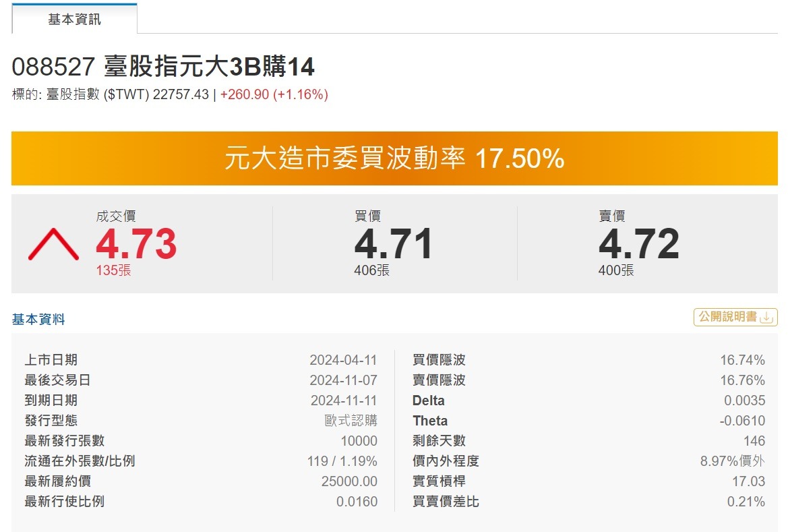The height and width of the screenshot is (532, 788).
Task: Click the 上市日期 row label
Action: click(51, 360)
